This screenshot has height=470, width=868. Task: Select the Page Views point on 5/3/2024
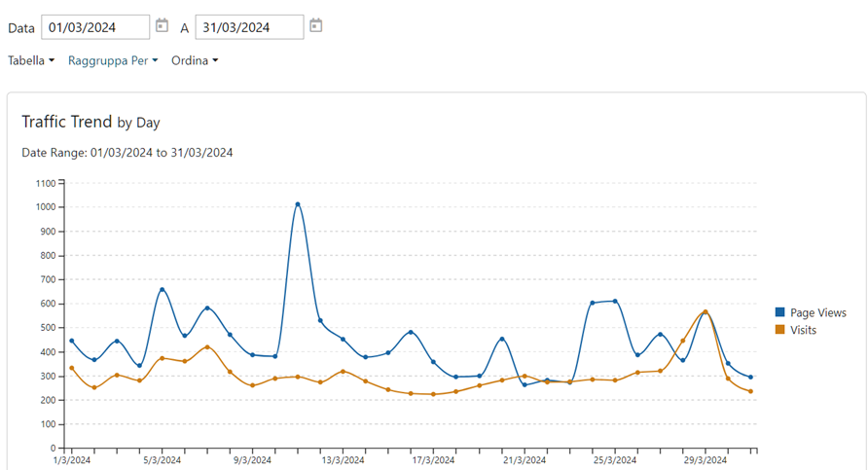point(162,289)
